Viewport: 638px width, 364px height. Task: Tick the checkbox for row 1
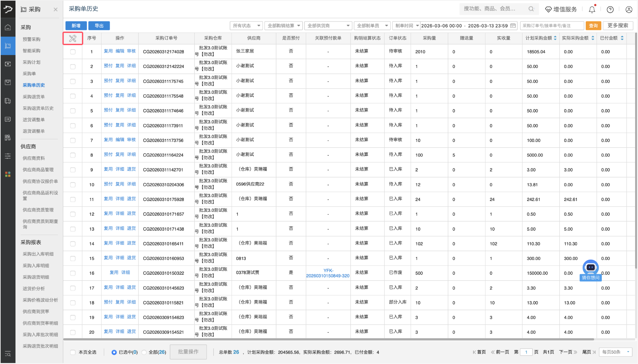click(x=73, y=52)
